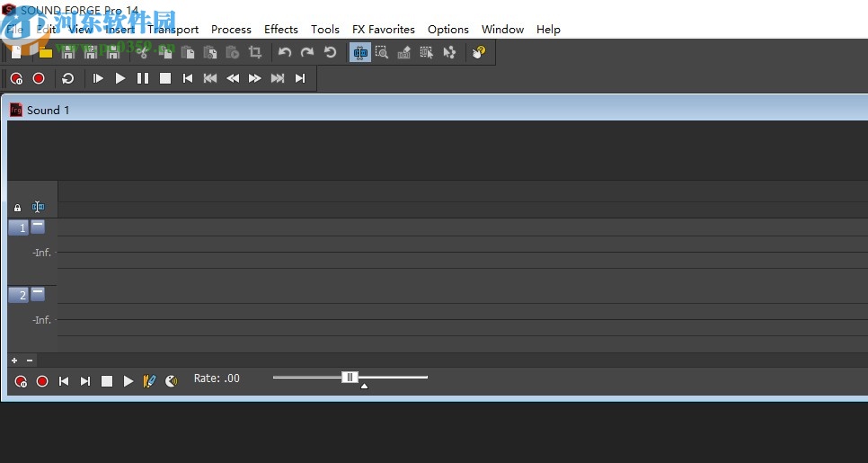The height and width of the screenshot is (463, 868).
Task: Click the Undo arrow icon
Action: point(285,53)
